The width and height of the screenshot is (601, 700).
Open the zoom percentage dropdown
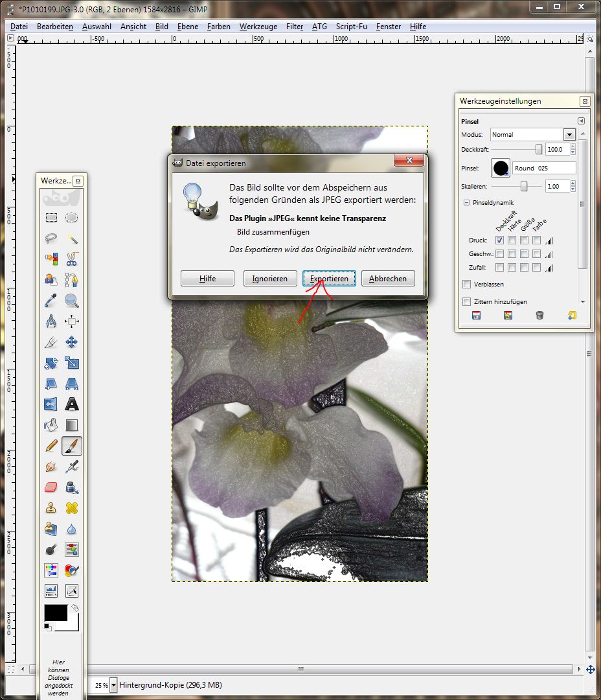(114, 685)
